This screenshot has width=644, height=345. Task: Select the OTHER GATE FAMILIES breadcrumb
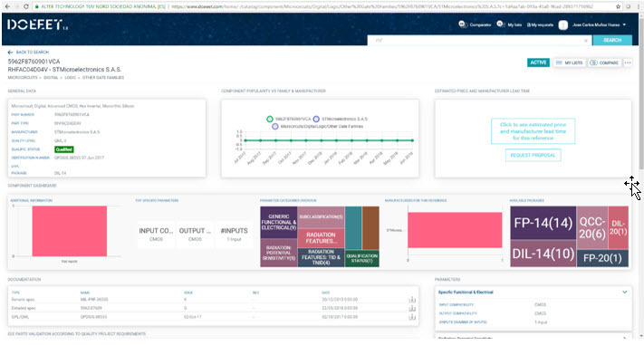pos(103,78)
